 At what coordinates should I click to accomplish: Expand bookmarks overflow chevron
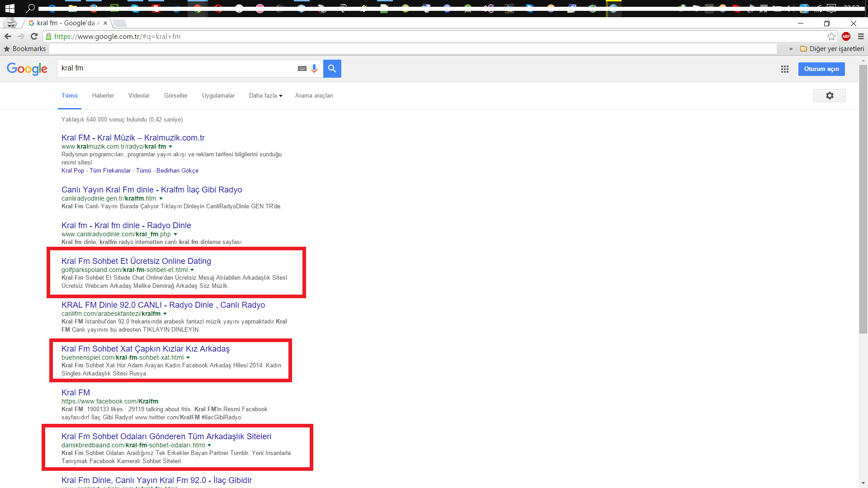pos(791,49)
